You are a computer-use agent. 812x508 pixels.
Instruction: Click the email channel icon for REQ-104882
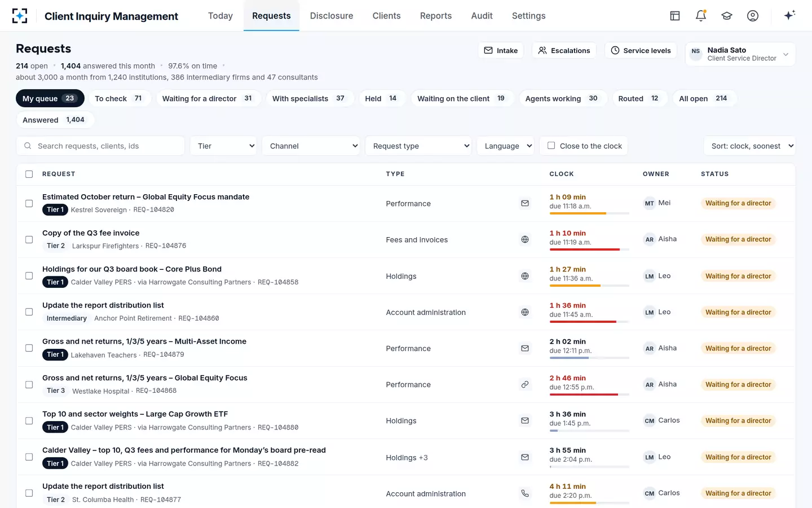pos(525,457)
